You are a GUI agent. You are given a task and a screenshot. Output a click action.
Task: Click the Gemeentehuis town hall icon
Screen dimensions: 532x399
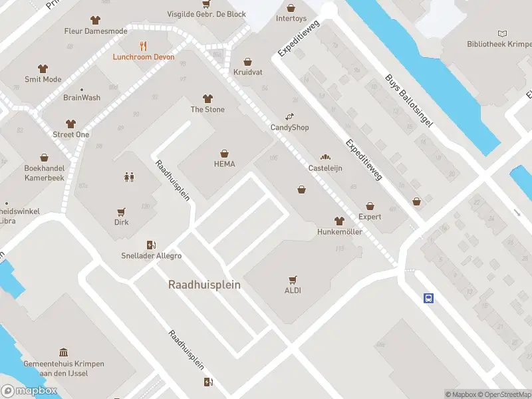[63, 352]
